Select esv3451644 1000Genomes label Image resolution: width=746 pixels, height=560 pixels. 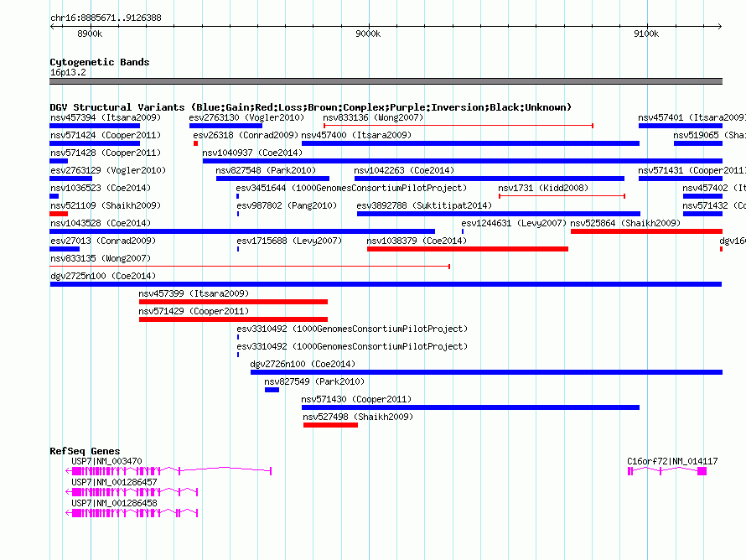[x=351, y=188]
